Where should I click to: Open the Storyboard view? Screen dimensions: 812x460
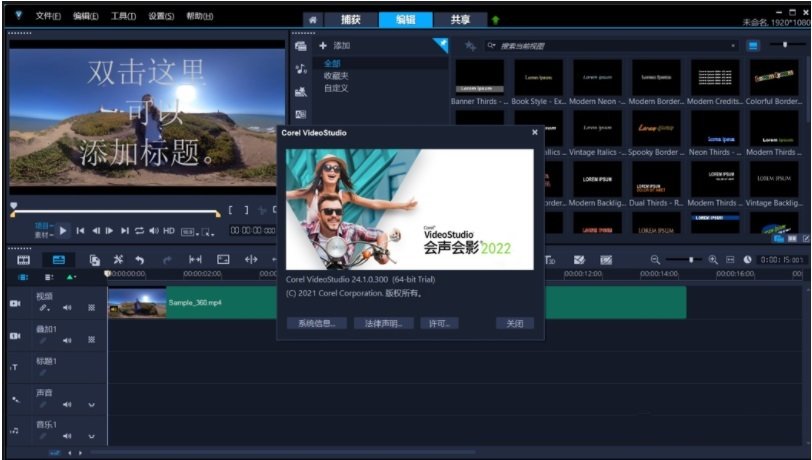pos(24,260)
